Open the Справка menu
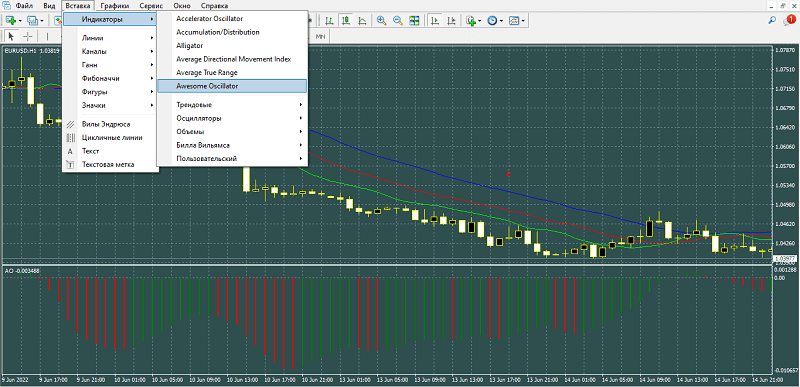 215,6
